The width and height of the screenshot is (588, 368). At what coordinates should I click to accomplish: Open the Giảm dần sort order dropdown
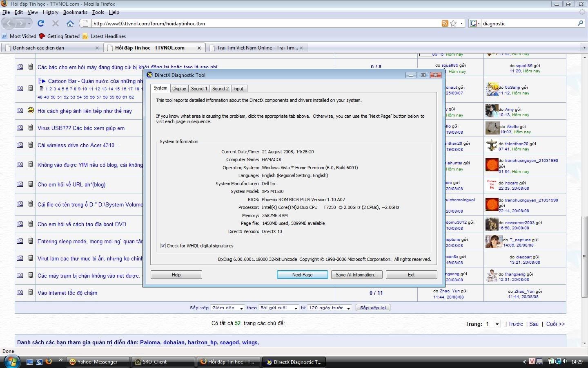(227, 308)
